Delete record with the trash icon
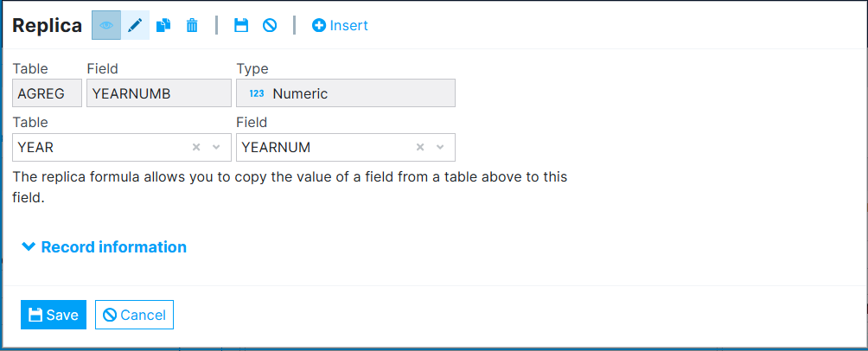Screen dimensions: 868x351 click(x=192, y=25)
